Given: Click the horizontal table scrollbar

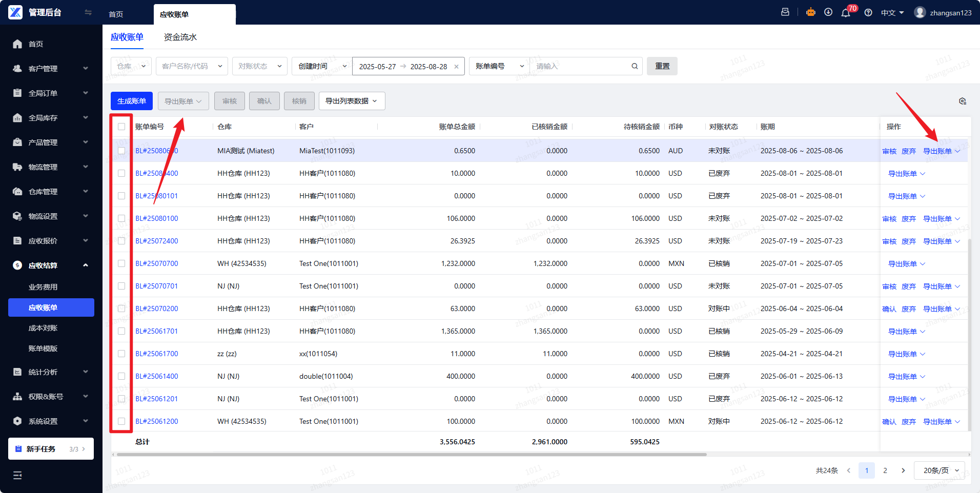Looking at the screenshot, I should [x=410, y=455].
